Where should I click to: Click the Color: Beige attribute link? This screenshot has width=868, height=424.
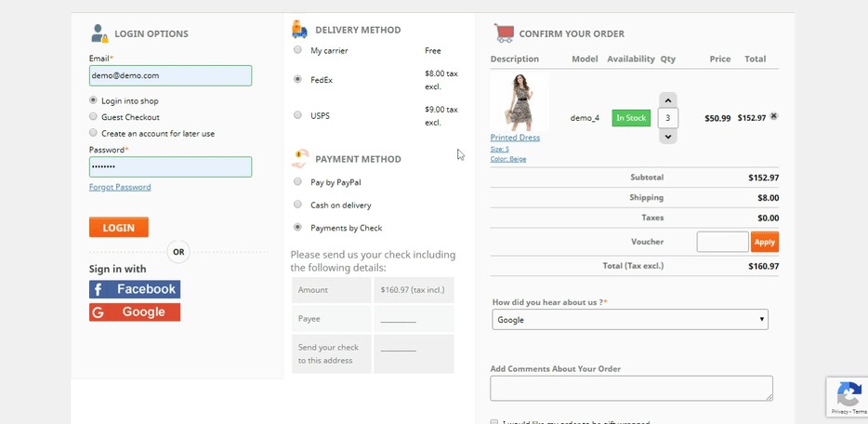point(508,159)
